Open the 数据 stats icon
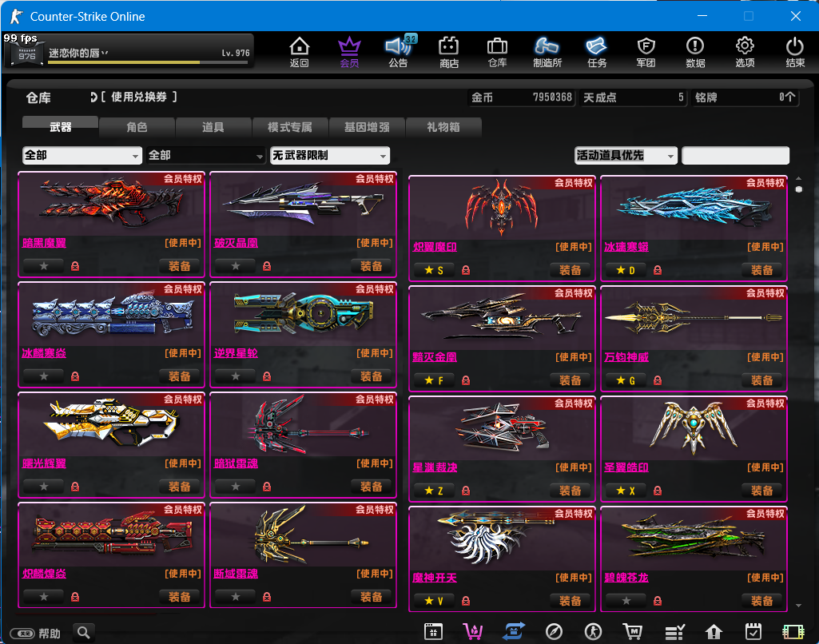Image resolution: width=819 pixels, height=644 pixels. (695, 52)
